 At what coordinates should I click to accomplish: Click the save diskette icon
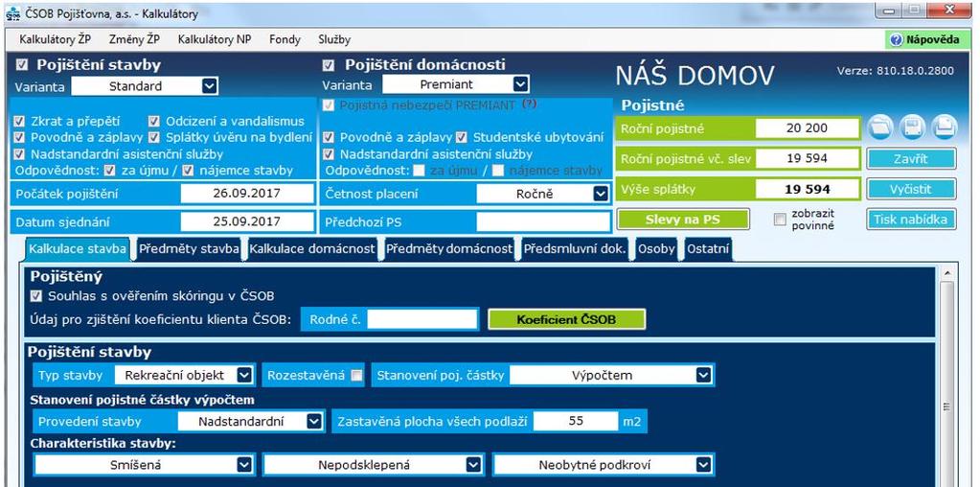pos(911,128)
